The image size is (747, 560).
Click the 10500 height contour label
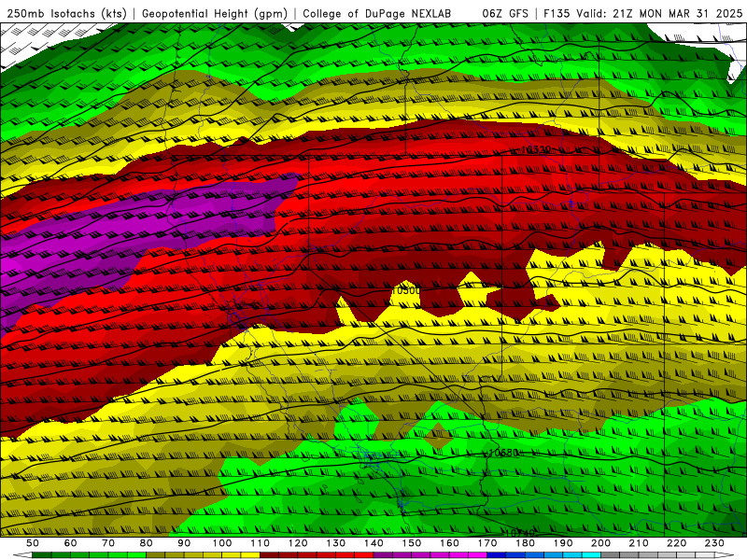click(406, 290)
